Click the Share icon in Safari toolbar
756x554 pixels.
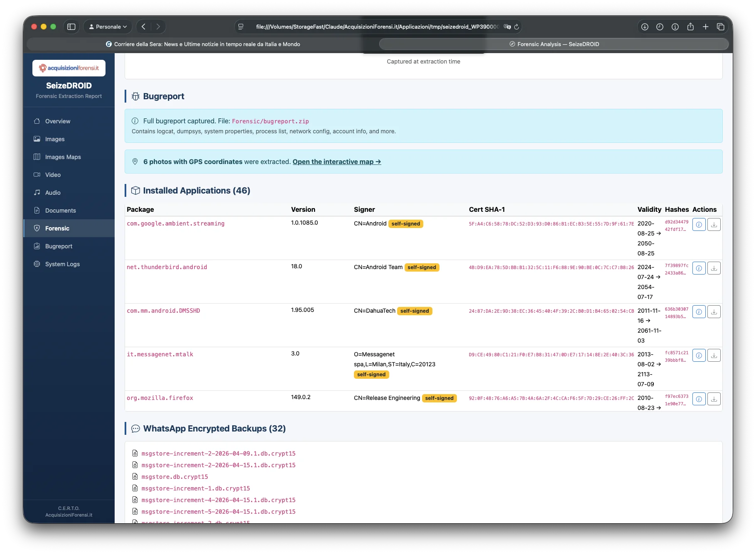[x=690, y=27]
